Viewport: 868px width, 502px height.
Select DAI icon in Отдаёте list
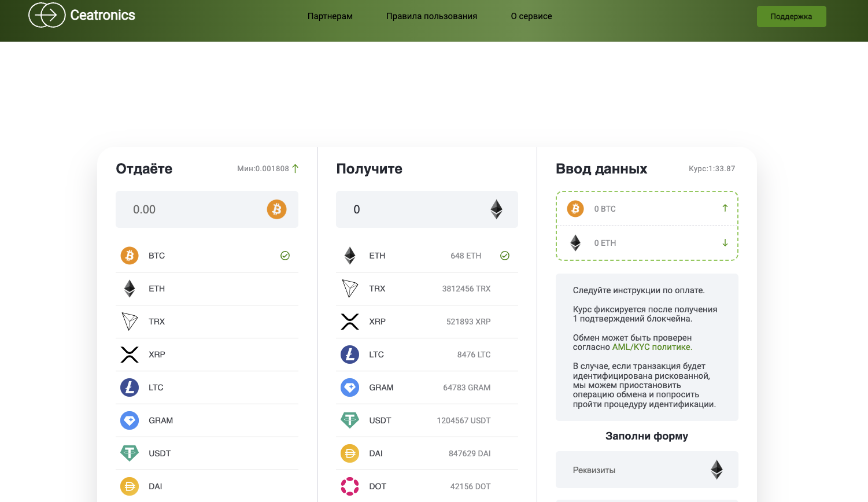130,486
